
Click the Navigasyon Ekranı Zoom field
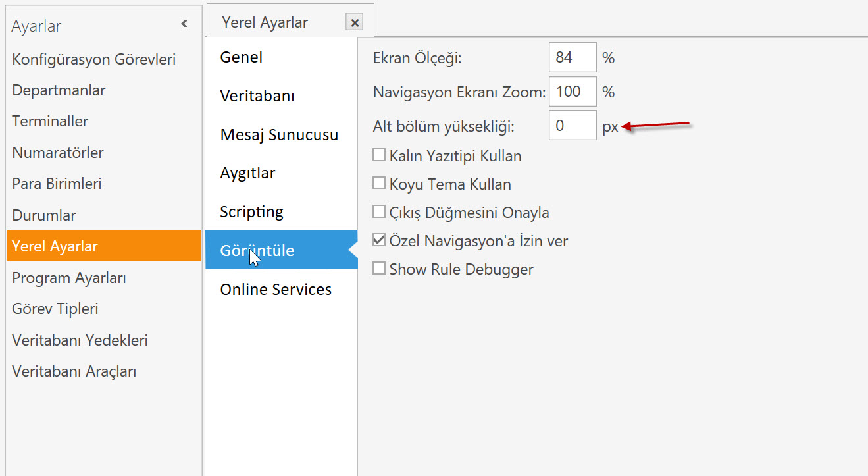coord(572,92)
